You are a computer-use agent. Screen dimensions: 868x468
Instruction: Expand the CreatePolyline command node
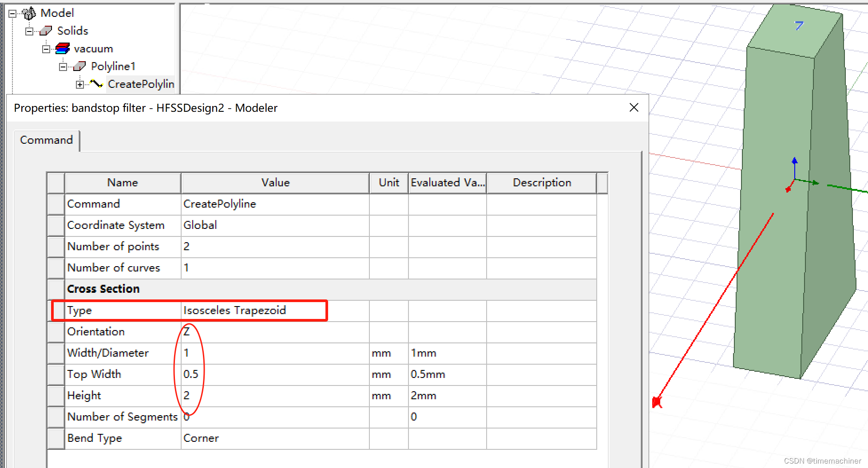(x=79, y=84)
